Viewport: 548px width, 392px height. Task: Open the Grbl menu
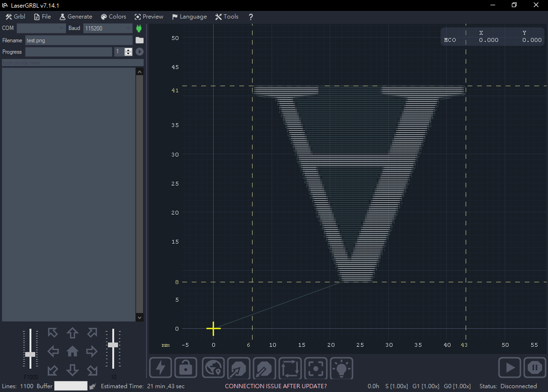tap(15, 17)
